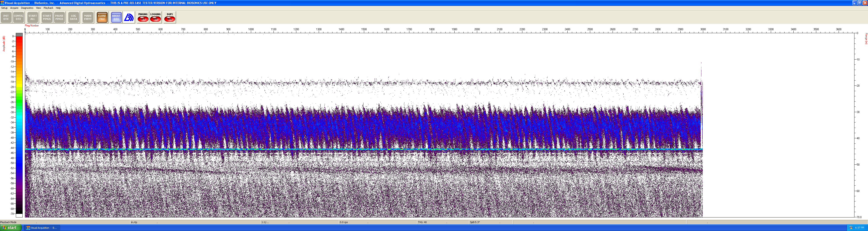Screen dimensions: 868x231
Task: Open the Setup menu
Action: click(4, 8)
